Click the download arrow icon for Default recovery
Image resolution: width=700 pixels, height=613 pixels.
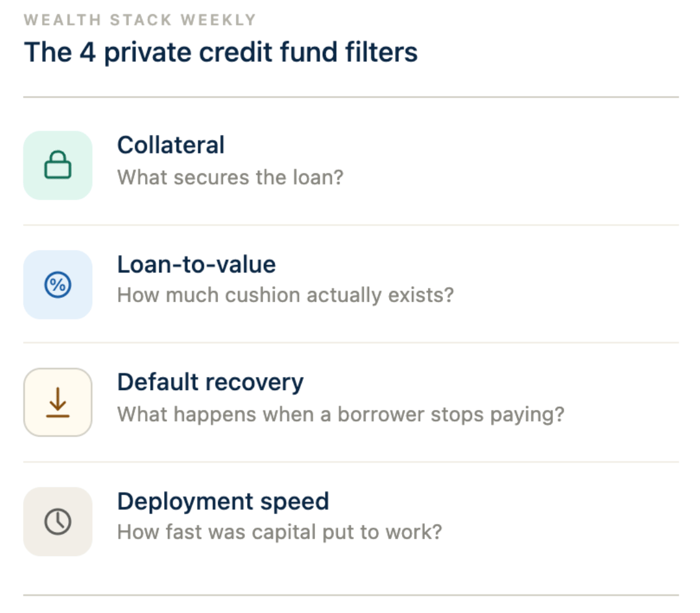tap(58, 402)
